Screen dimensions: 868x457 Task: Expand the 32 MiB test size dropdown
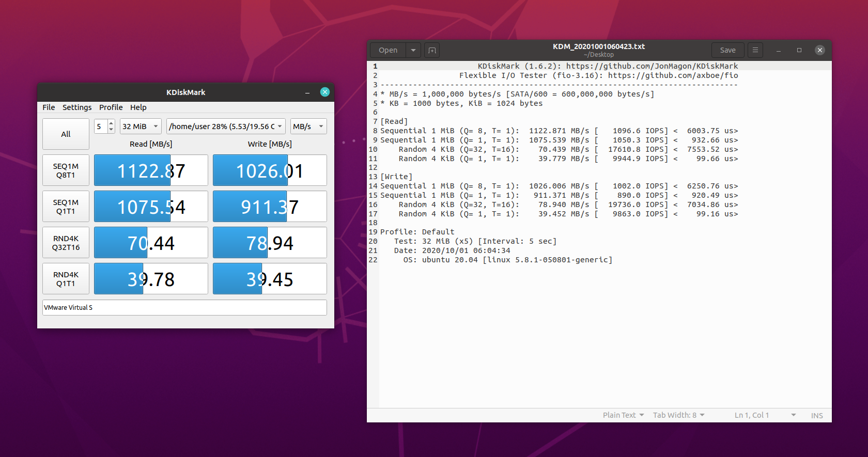coord(141,127)
